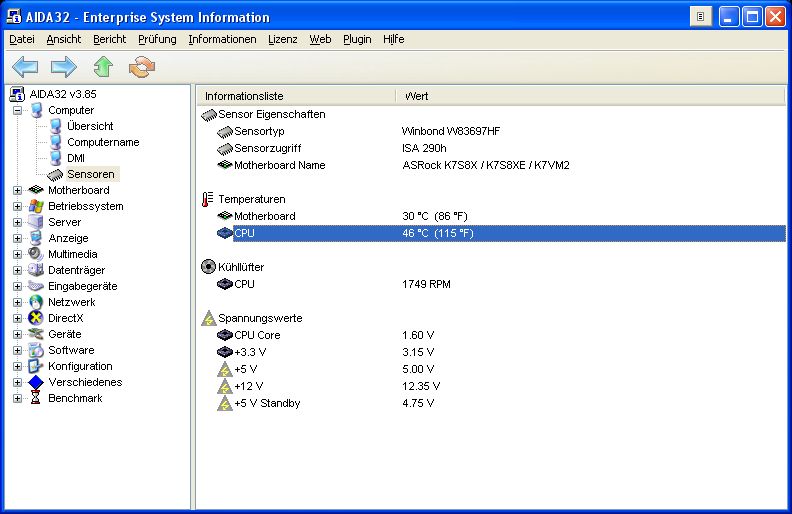Expand the Motherboard tree node

pos(18,190)
